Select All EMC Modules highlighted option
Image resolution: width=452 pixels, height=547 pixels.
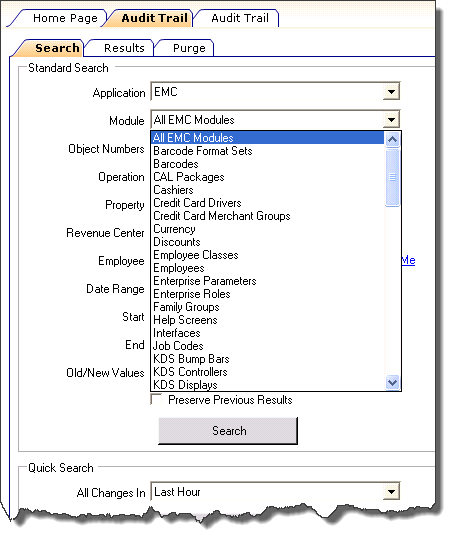click(268, 137)
